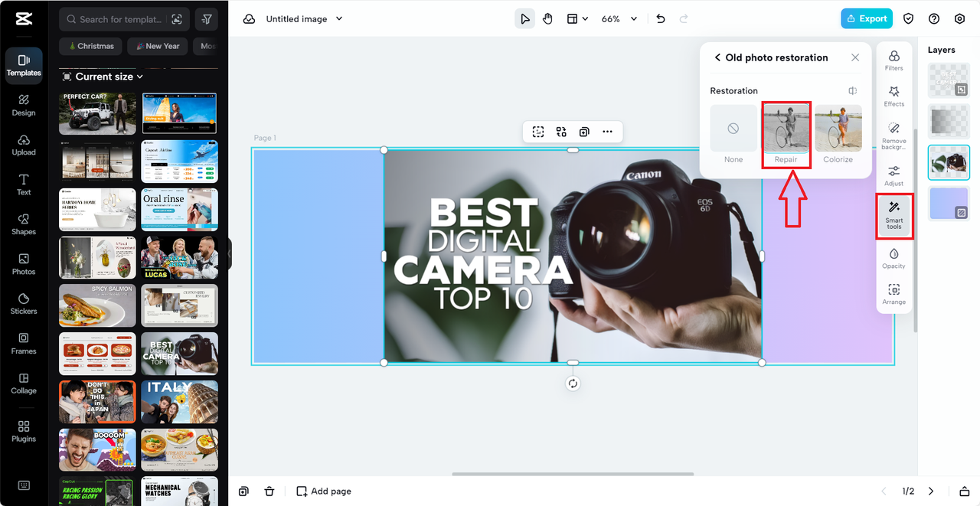Open the Upload sidebar tab
980x506 pixels.
click(24, 145)
